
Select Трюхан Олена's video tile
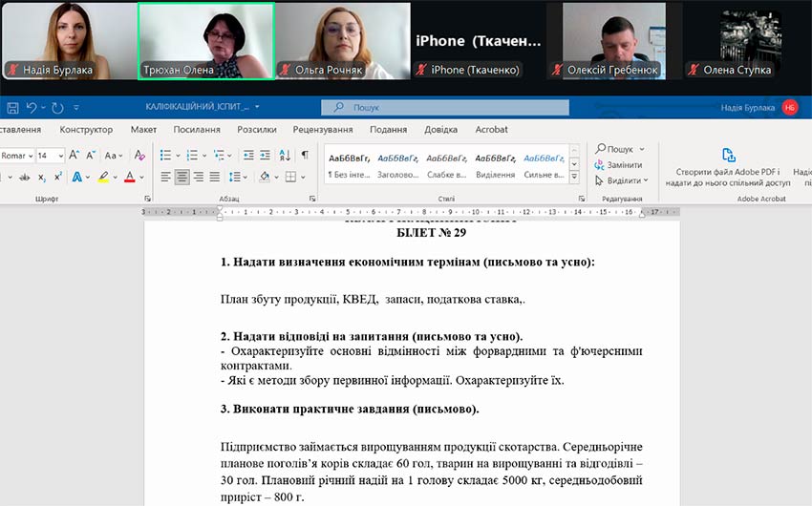coord(206,41)
